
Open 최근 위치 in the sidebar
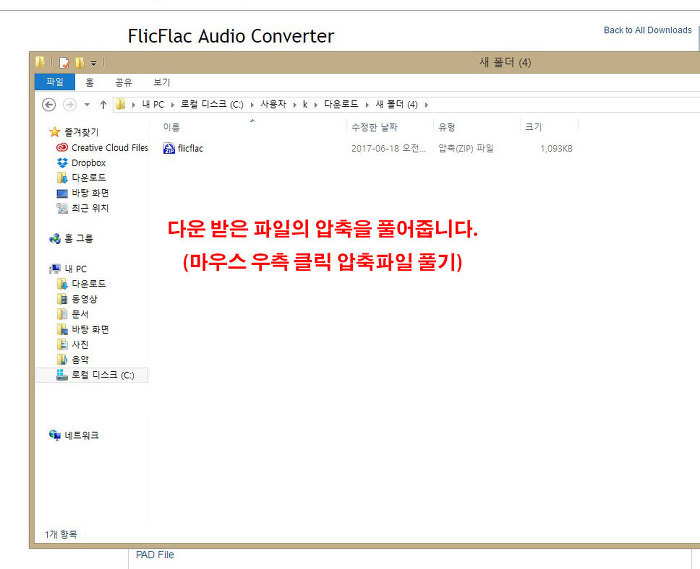tap(90, 208)
